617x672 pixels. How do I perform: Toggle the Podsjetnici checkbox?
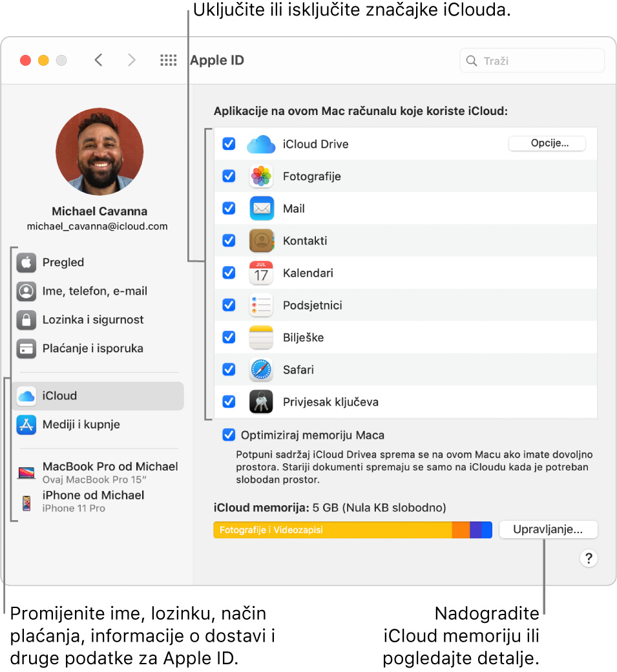(x=229, y=305)
